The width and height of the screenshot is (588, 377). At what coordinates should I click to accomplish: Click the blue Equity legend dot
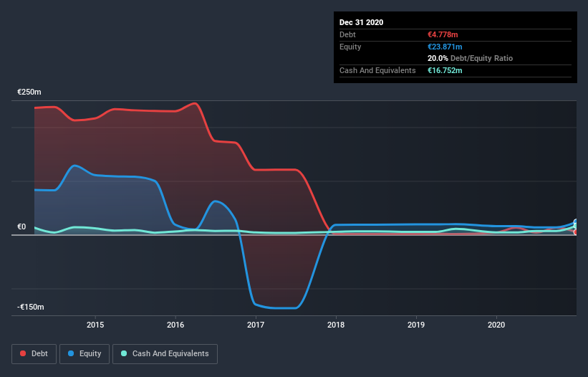point(71,353)
